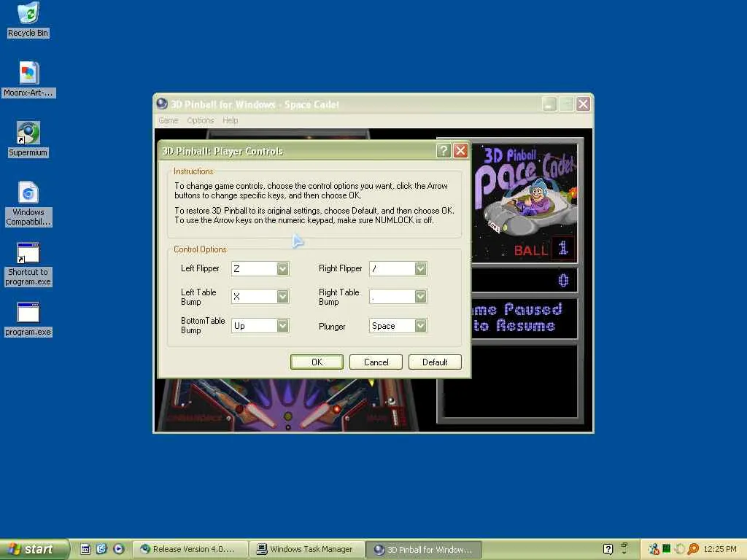Close the Player Controls dialog

(x=460, y=151)
